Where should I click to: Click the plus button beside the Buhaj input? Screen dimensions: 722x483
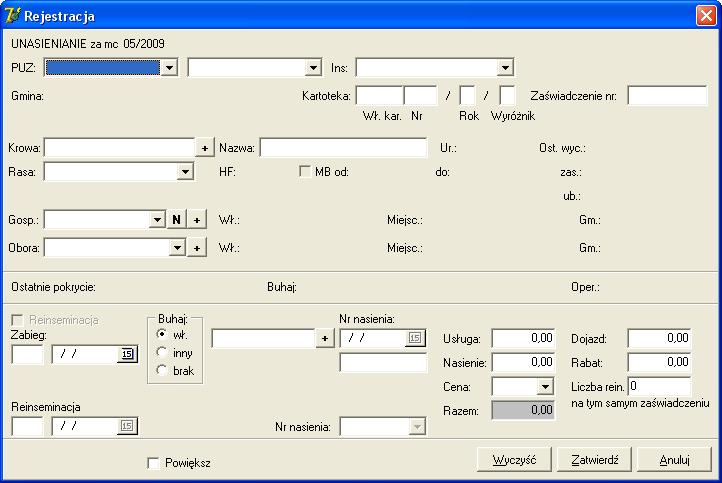pyautogui.click(x=325, y=338)
